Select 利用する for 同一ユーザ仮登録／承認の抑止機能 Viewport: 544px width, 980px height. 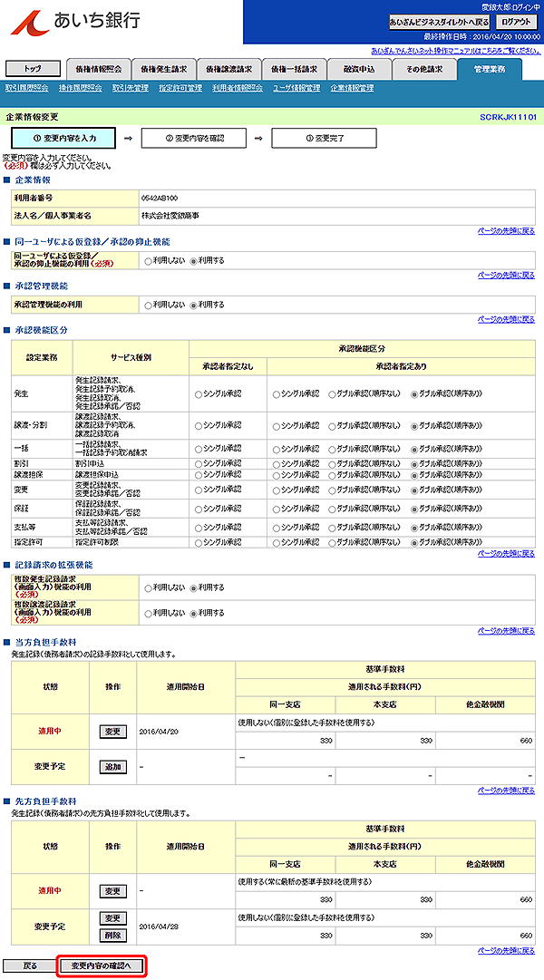[x=193, y=260]
